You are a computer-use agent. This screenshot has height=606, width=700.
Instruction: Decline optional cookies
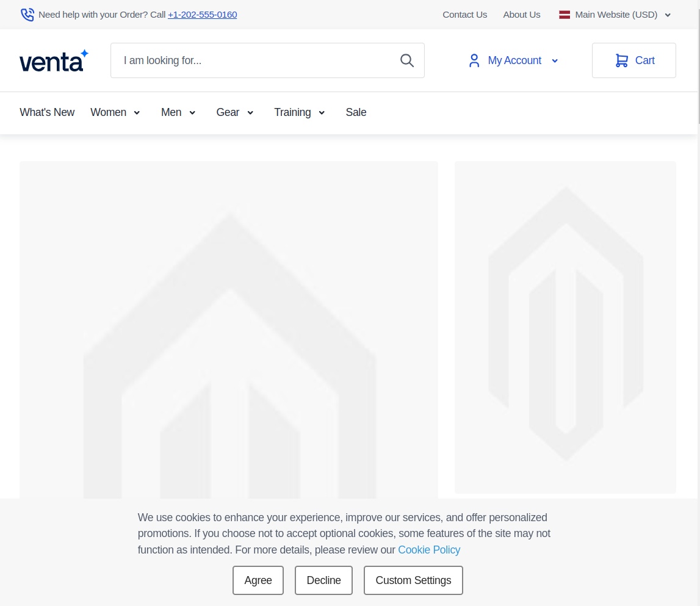(323, 580)
